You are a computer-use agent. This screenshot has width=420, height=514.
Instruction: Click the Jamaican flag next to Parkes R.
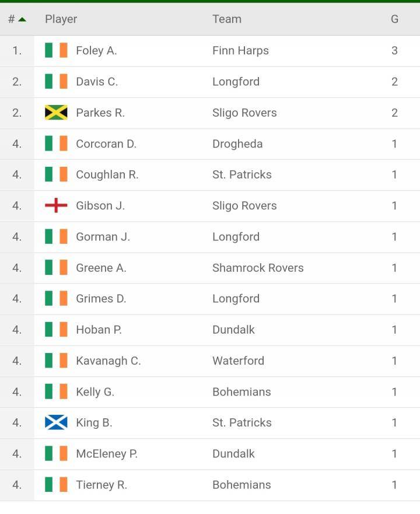click(x=56, y=113)
